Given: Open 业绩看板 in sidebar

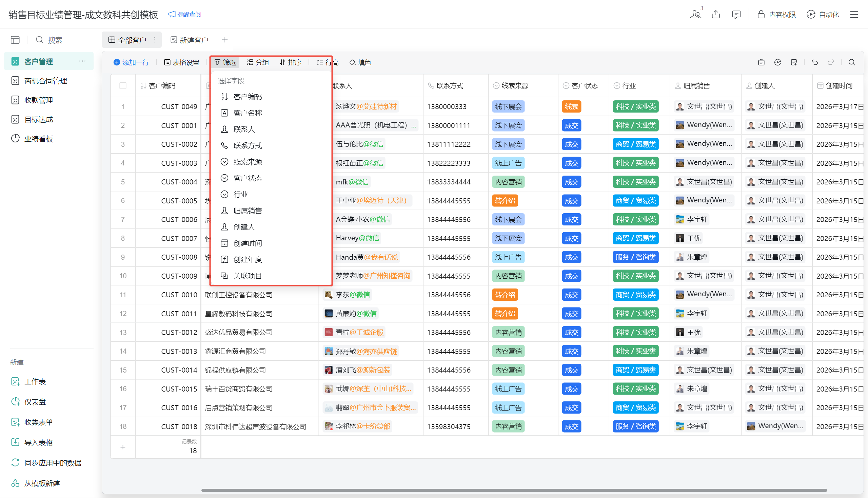Looking at the screenshot, I should click(x=38, y=139).
